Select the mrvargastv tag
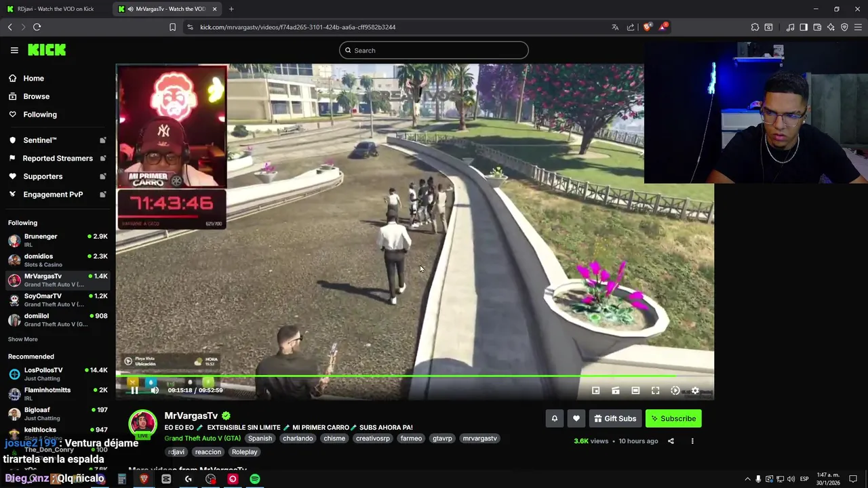Viewport: 868px width, 488px height. pyautogui.click(x=479, y=439)
